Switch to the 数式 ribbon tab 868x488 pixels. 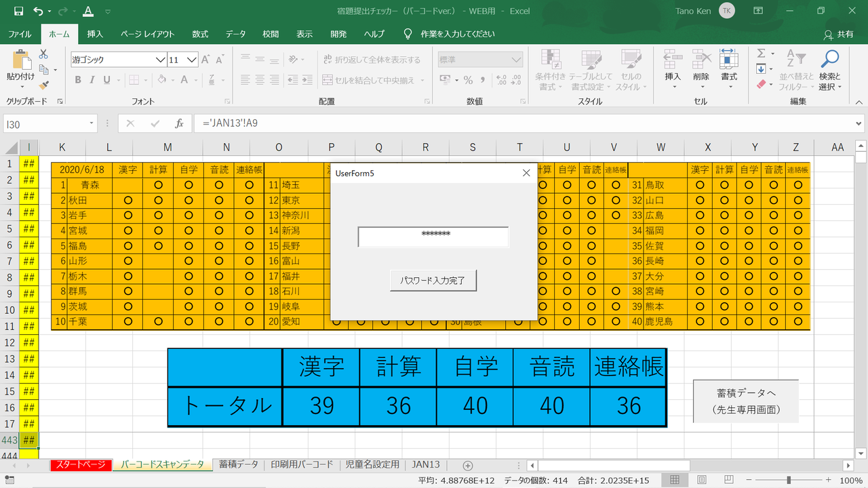coord(200,34)
